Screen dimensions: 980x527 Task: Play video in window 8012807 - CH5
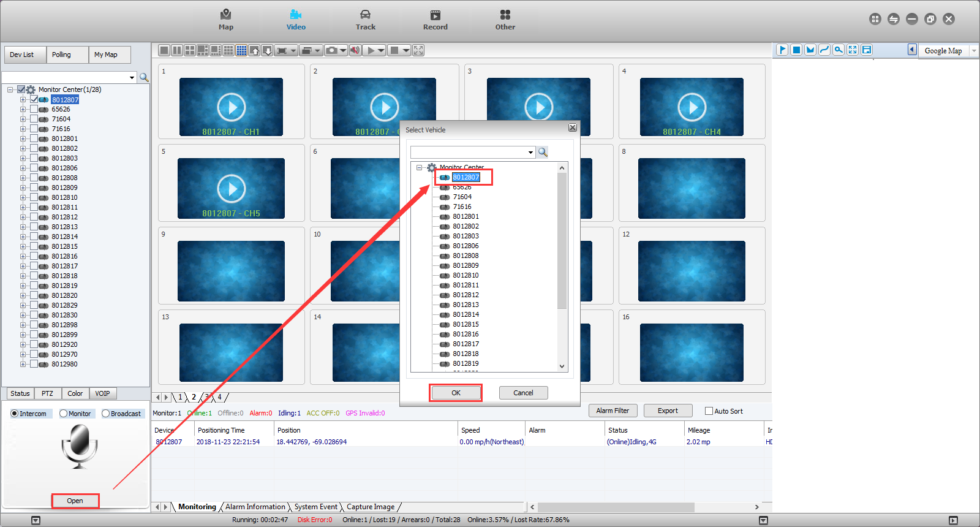pos(232,189)
